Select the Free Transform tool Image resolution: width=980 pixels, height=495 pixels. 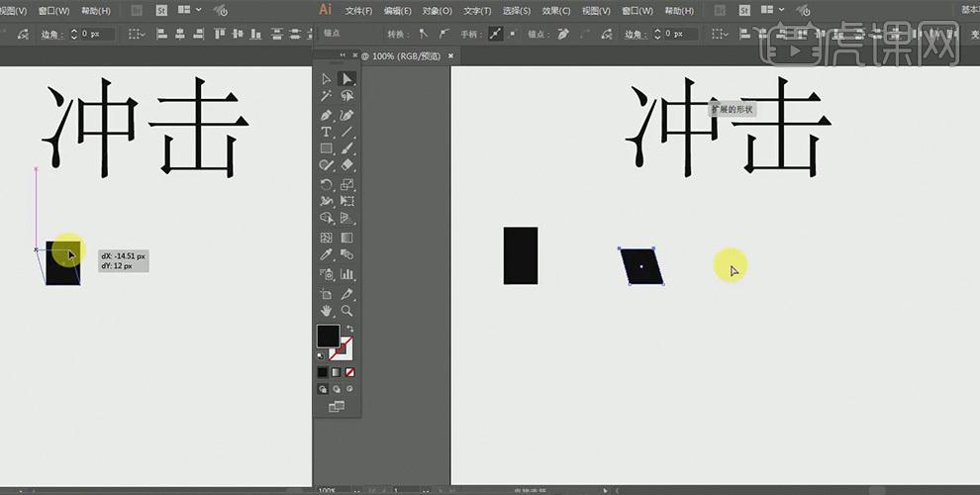click(x=346, y=201)
